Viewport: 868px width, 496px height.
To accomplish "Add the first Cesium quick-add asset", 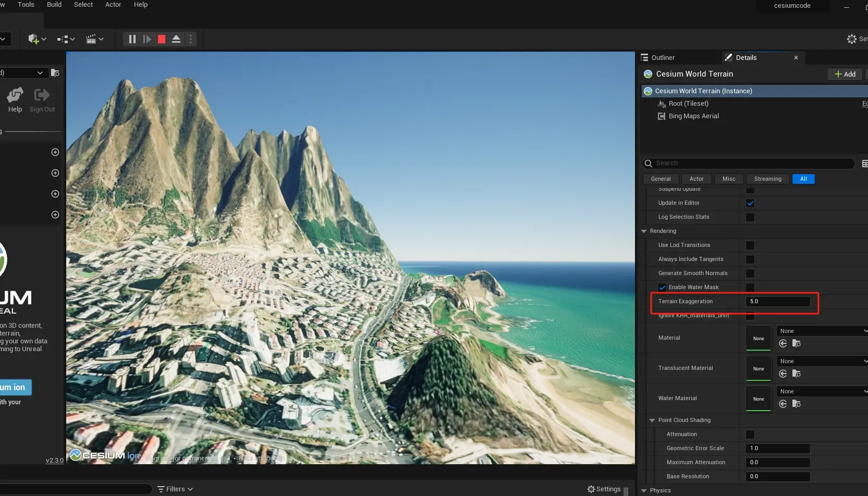I will [55, 152].
